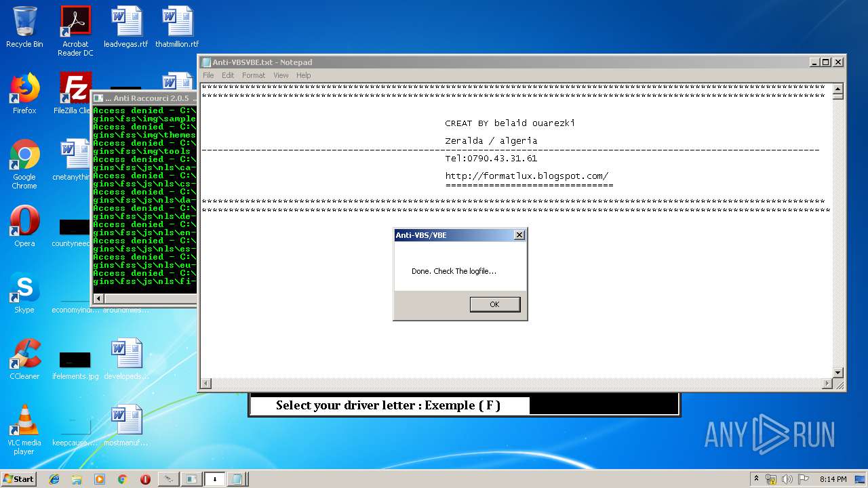Click the 8:14 PM taskbar clock

[x=833, y=479]
